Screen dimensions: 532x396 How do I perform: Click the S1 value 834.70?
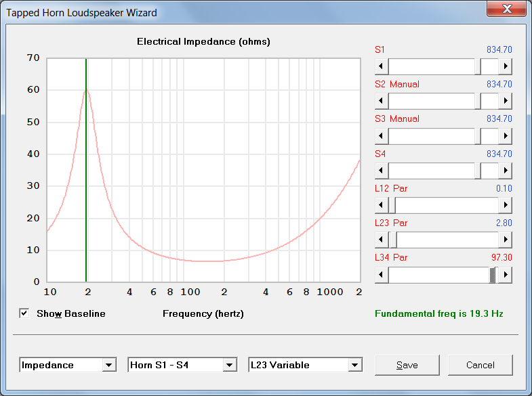pos(499,49)
